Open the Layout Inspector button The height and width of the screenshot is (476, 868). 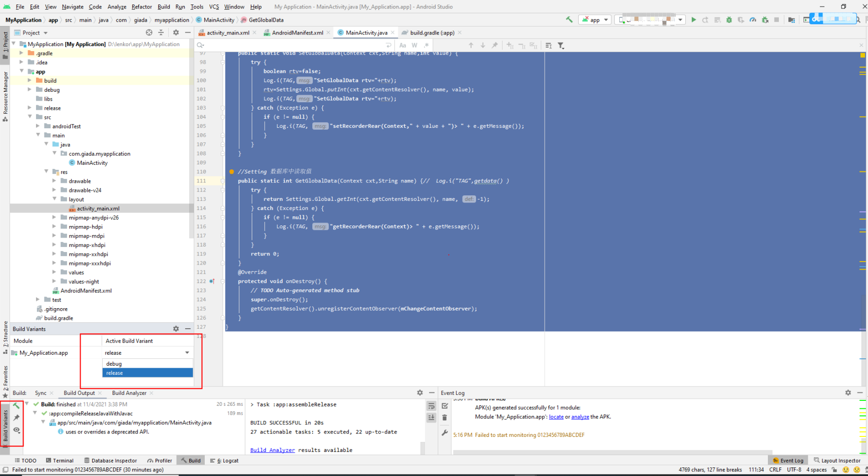pyautogui.click(x=837, y=460)
